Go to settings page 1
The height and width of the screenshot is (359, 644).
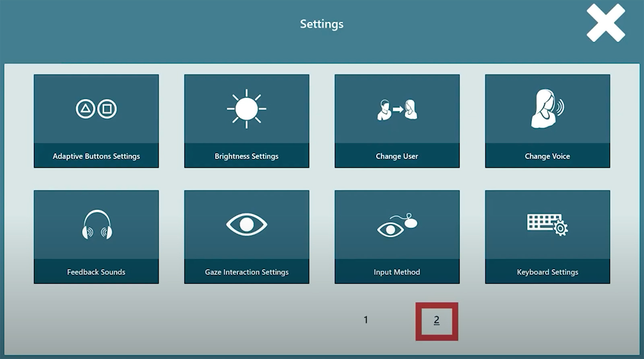365,320
